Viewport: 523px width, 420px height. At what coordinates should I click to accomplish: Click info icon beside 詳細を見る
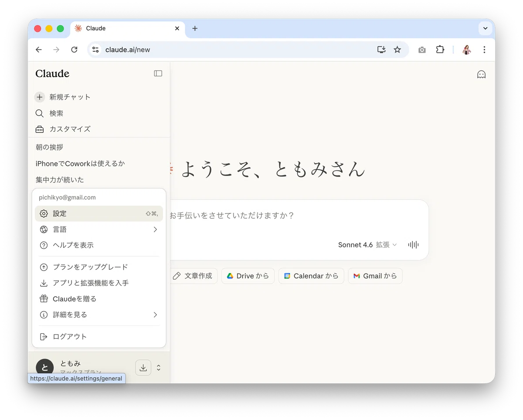click(x=44, y=315)
